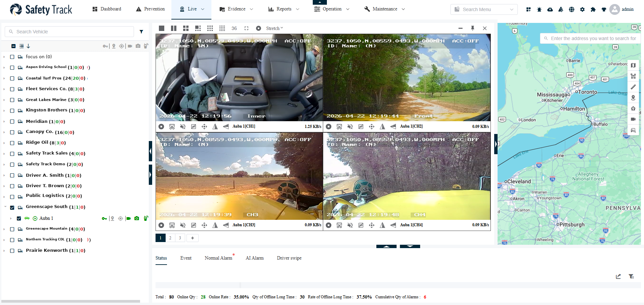Select the 36-channel layout option

pyautogui.click(x=234, y=28)
